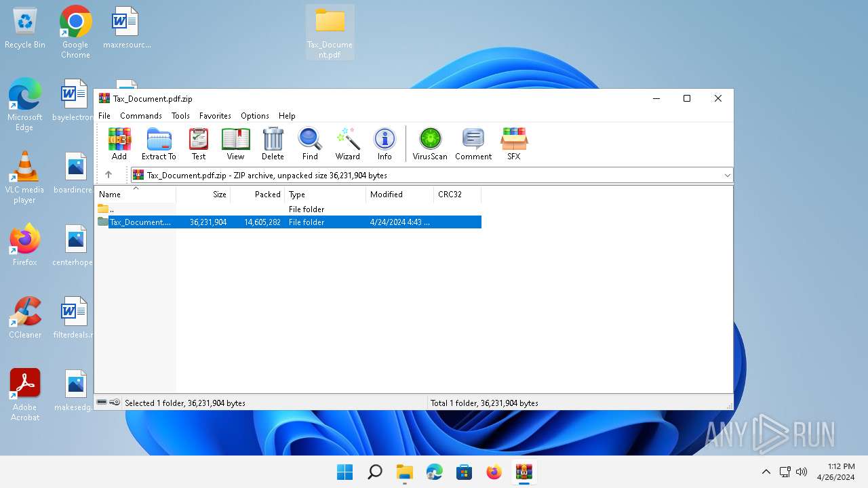Open CCleaner desktop shortcut

pos(25,318)
